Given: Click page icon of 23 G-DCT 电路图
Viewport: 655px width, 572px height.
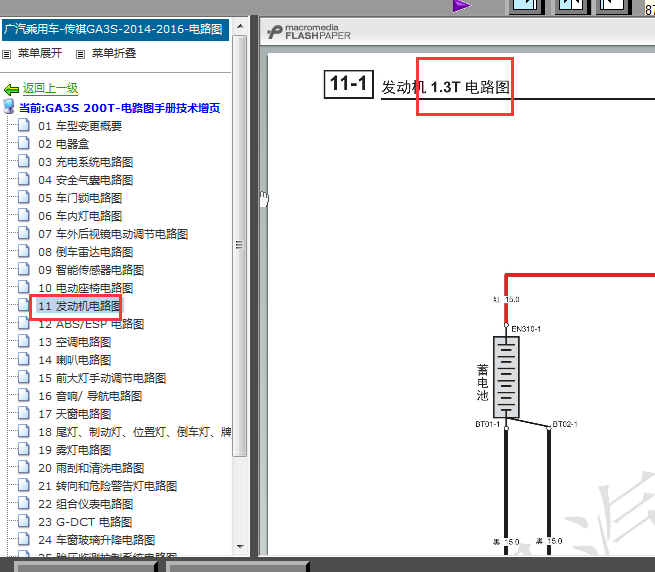Looking at the screenshot, I should click(24, 521).
